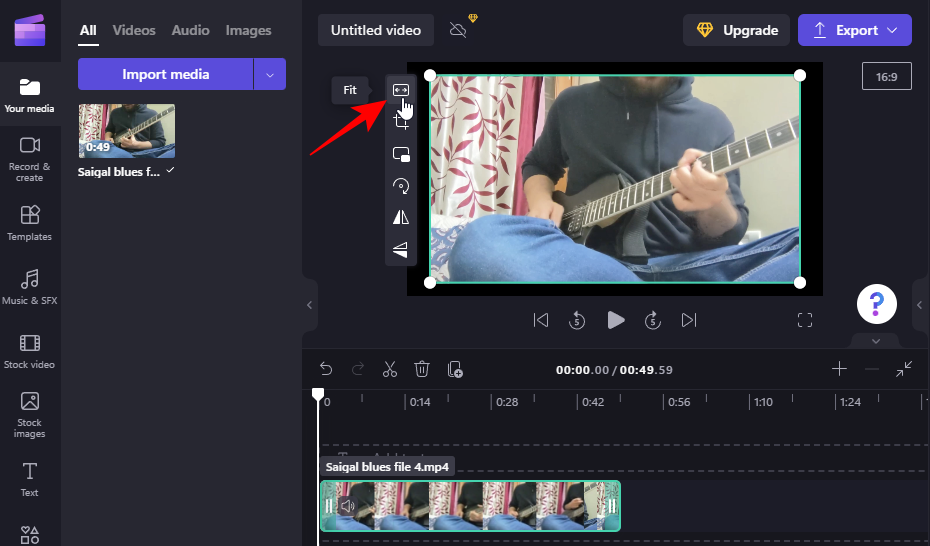The height and width of the screenshot is (546, 930).
Task: Enable picture-in-picture layout
Action: click(x=401, y=154)
